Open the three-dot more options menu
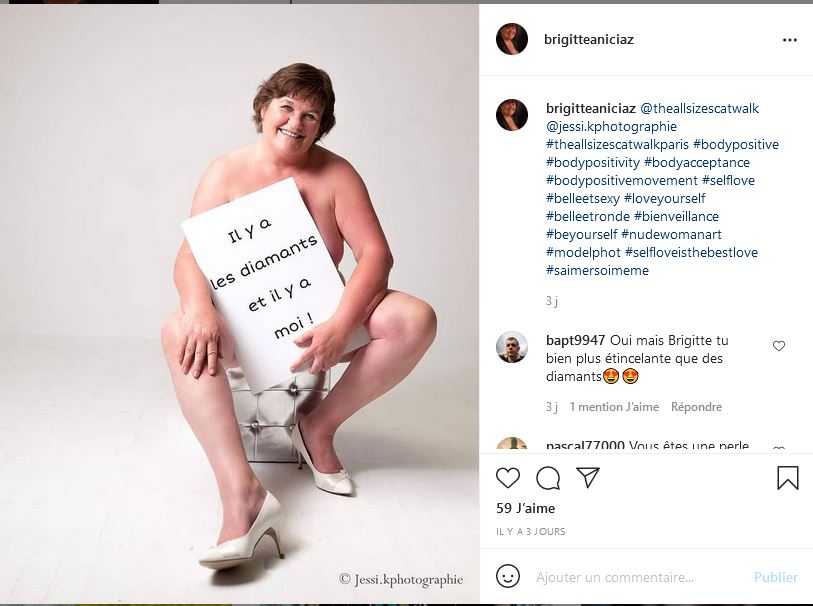This screenshot has width=813, height=606. [790, 40]
